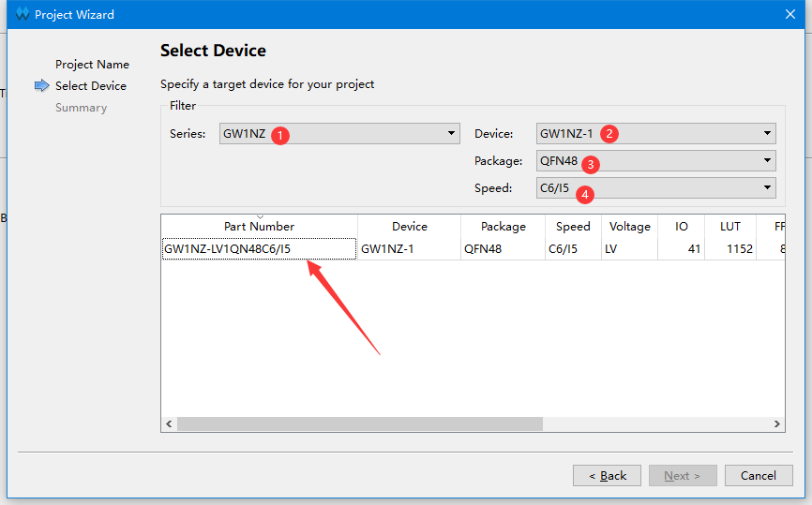Click the Next button
This screenshot has width=812, height=505.
(683, 476)
